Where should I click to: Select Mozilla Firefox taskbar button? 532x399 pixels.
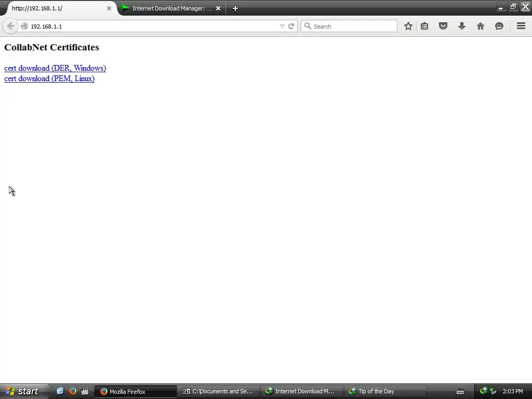[136, 391]
